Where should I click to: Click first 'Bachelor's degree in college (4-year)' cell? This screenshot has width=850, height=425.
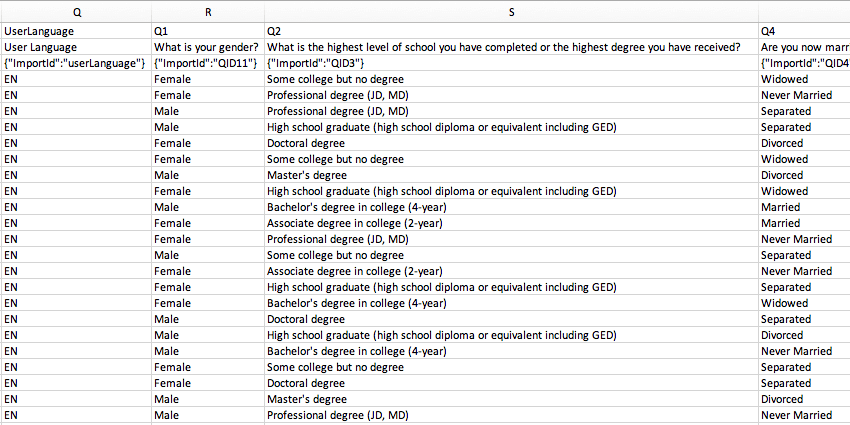511,207
